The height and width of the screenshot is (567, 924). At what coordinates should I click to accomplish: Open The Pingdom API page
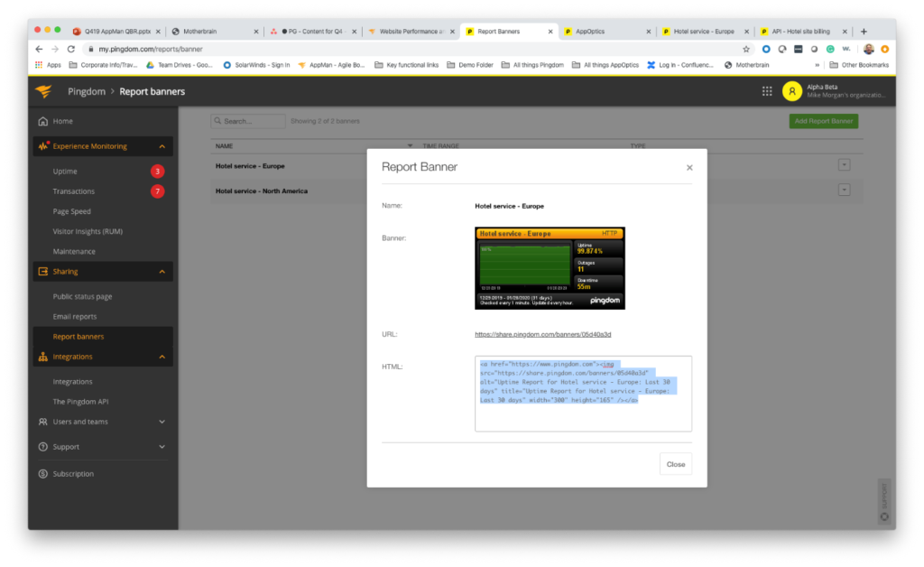point(80,402)
